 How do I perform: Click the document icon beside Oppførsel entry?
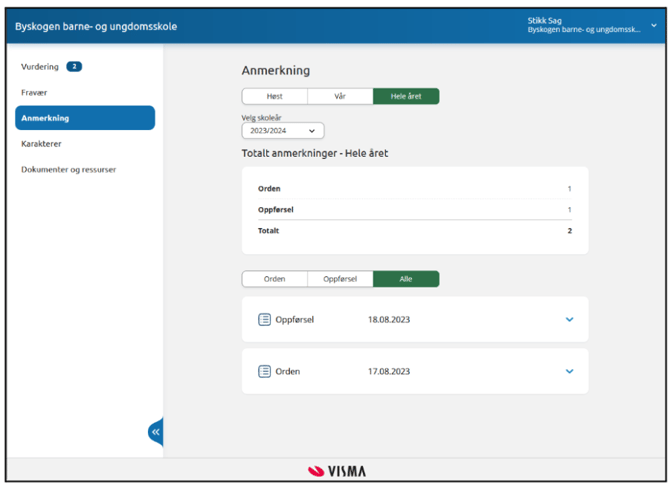[x=265, y=320]
